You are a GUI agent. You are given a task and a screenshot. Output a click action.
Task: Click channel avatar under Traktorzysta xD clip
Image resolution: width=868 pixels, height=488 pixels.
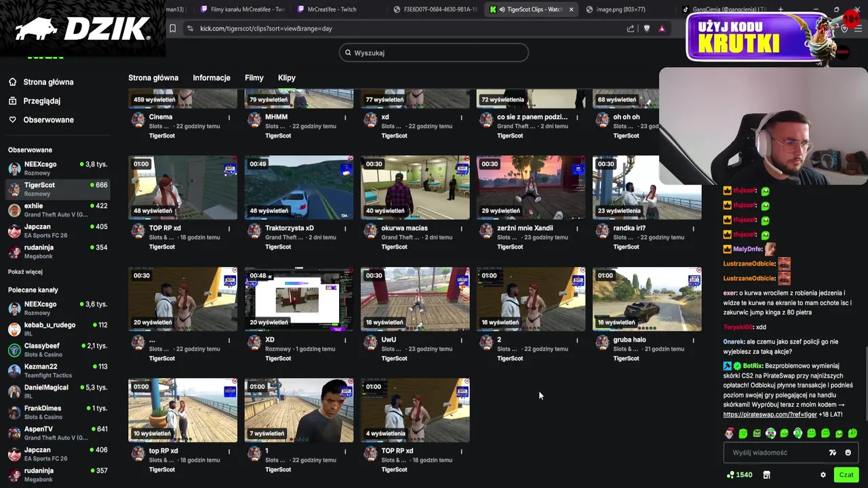pos(254,231)
